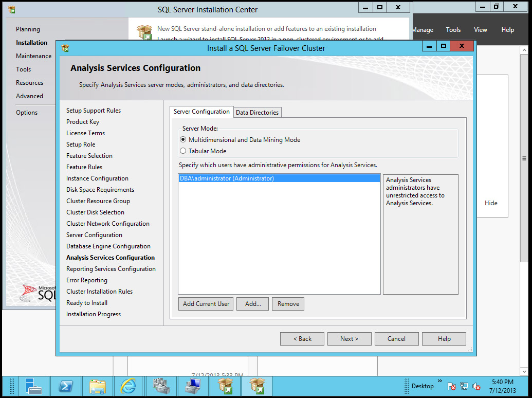Click the first SQL Server installer taskbar icon

[225, 386]
